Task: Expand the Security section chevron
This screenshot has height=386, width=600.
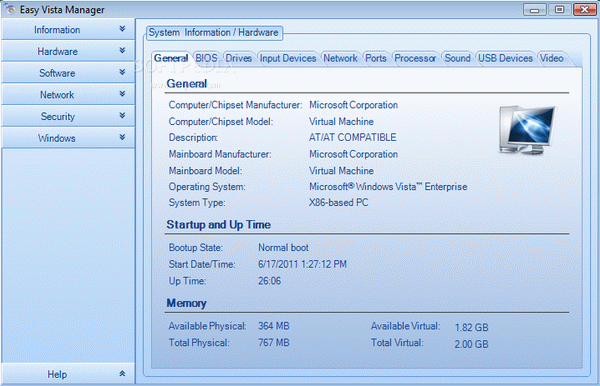Action: tap(122, 115)
